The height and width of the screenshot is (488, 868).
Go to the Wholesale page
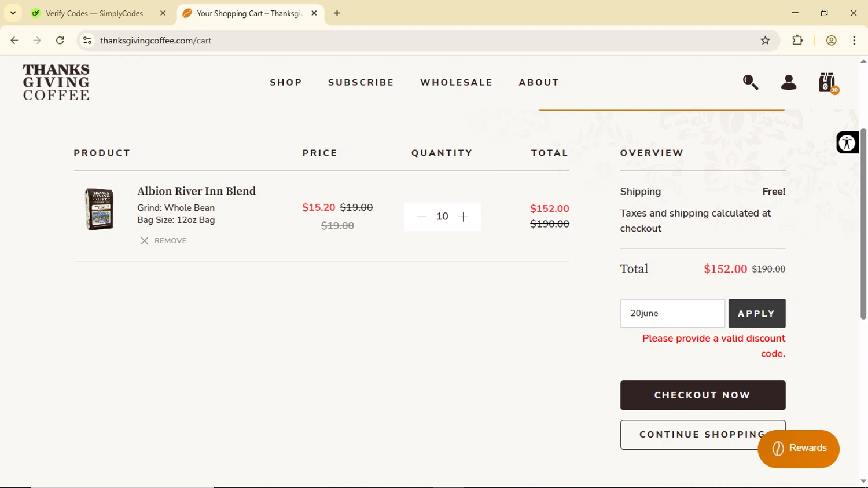pos(457,82)
